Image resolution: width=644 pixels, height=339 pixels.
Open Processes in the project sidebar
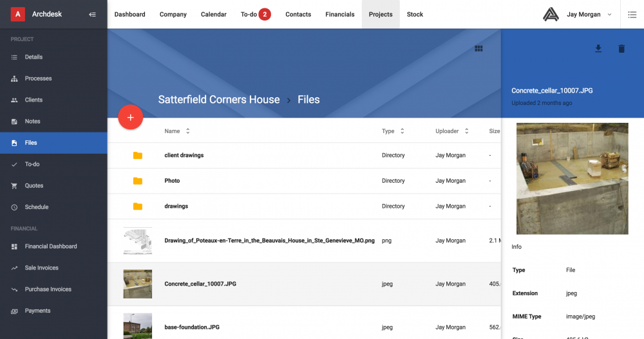[38, 78]
